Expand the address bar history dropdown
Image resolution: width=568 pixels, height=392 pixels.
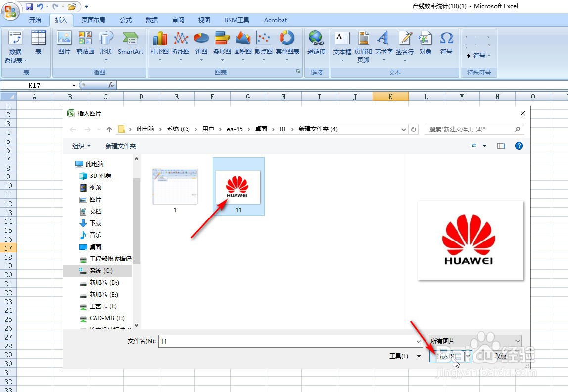404,129
